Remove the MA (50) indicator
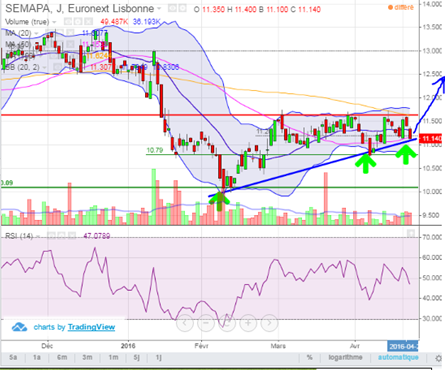 coord(70,44)
